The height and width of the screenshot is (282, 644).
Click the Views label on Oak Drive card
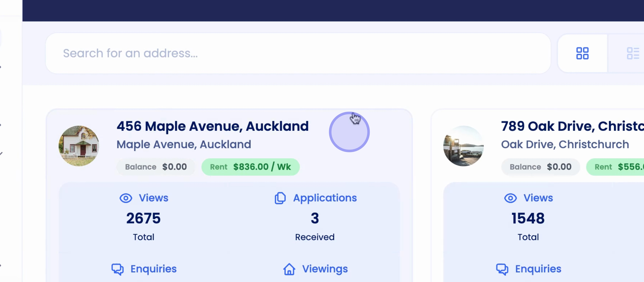(538, 198)
